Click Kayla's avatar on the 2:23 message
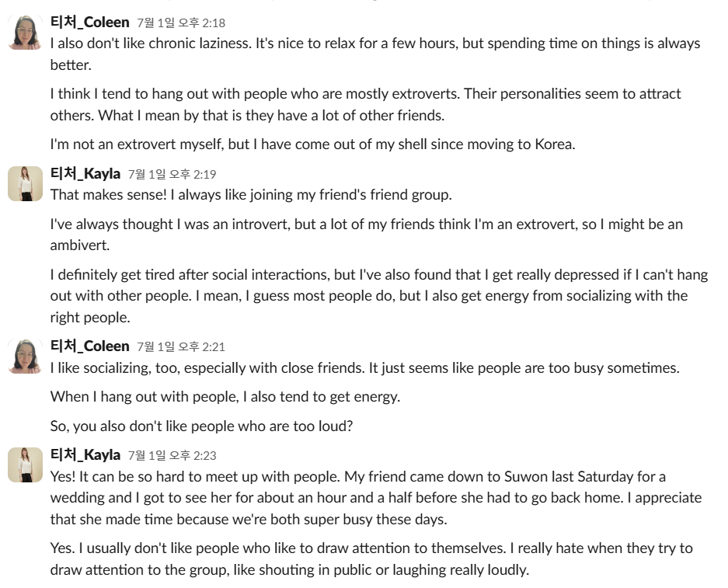Viewport: 728px width, 588px height. 25,464
